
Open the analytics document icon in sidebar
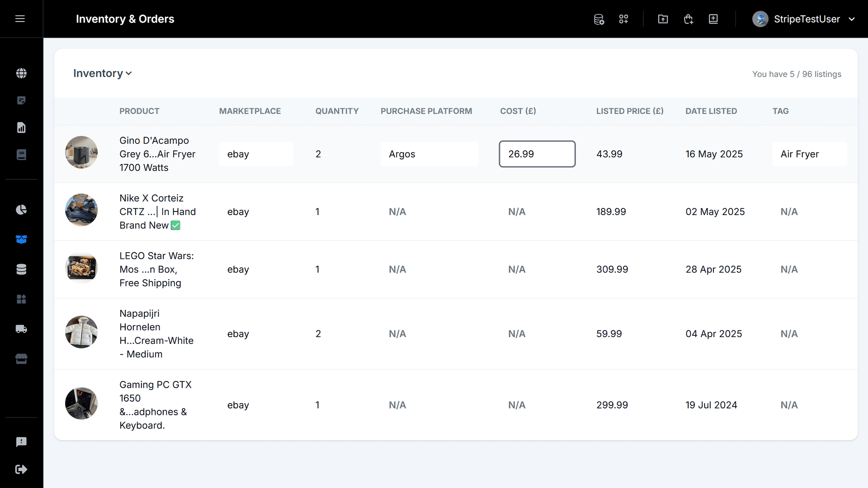(21, 127)
